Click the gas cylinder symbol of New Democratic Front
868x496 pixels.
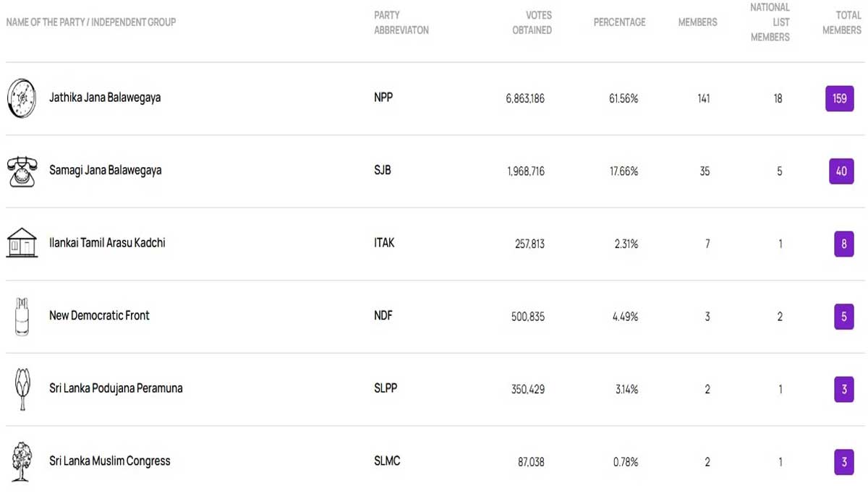tap(22, 317)
